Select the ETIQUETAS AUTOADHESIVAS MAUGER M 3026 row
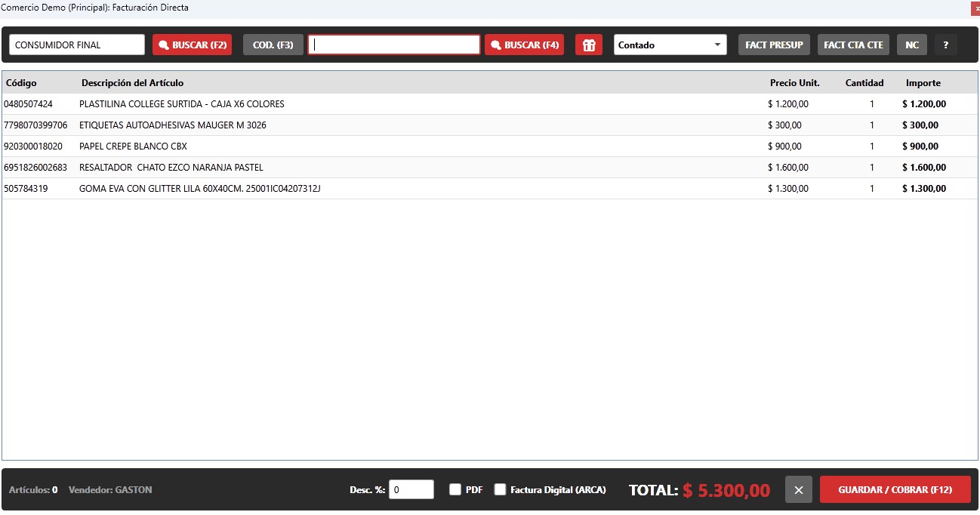980x515 pixels. click(x=489, y=125)
